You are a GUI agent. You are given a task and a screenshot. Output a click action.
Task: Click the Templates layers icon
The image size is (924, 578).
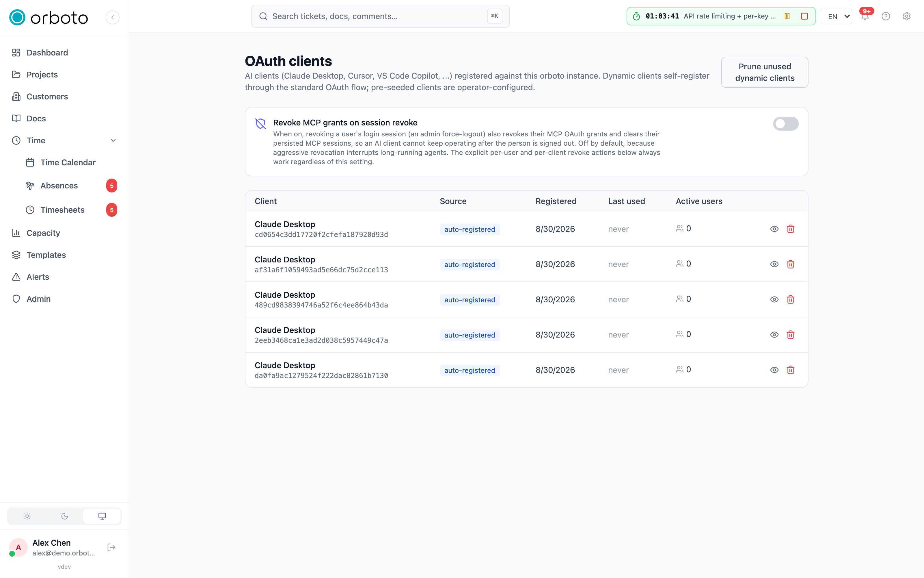[16, 255]
